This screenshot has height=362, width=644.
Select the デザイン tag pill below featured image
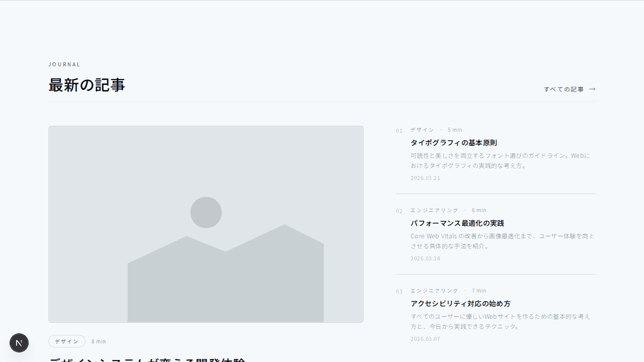(x=67, y=341)
